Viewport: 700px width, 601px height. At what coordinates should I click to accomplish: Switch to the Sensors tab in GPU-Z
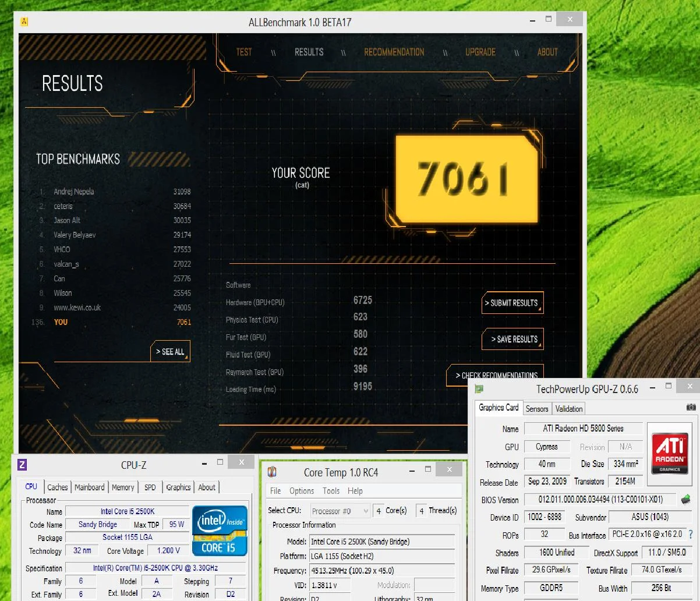coord(537,409)
